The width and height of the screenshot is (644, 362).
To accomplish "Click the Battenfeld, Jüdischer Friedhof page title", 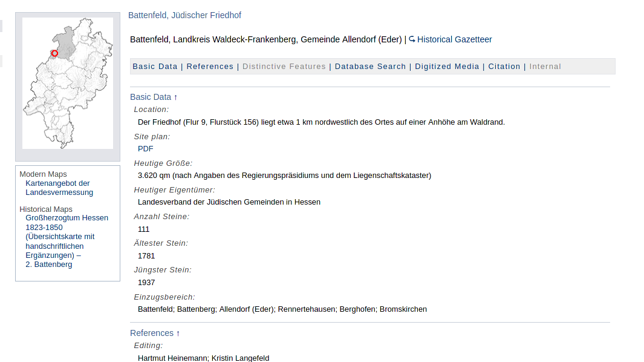I will click(x=184, y=15).
